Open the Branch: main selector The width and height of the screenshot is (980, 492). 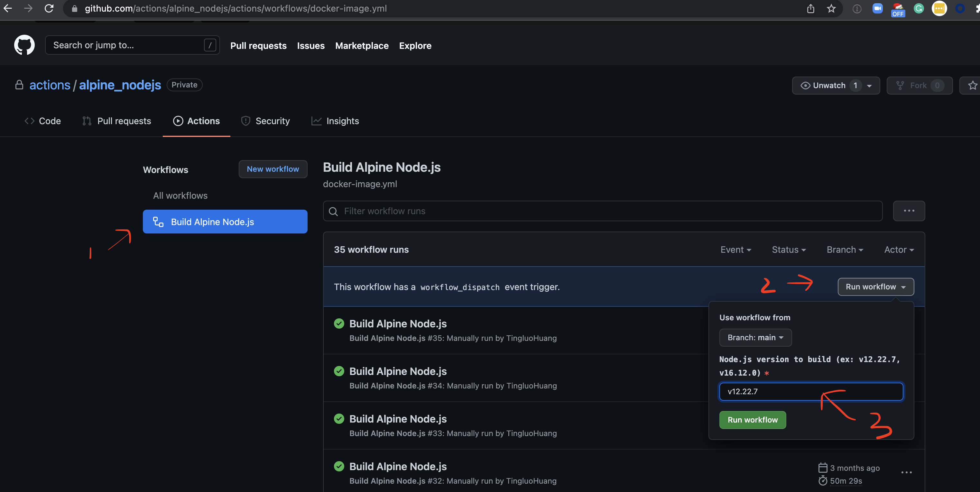tap(755, 337)
